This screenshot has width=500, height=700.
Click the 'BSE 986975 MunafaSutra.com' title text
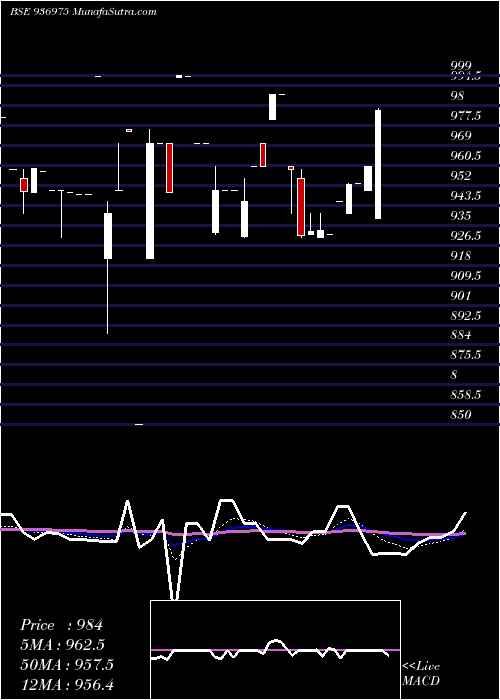tap(83, 12)
